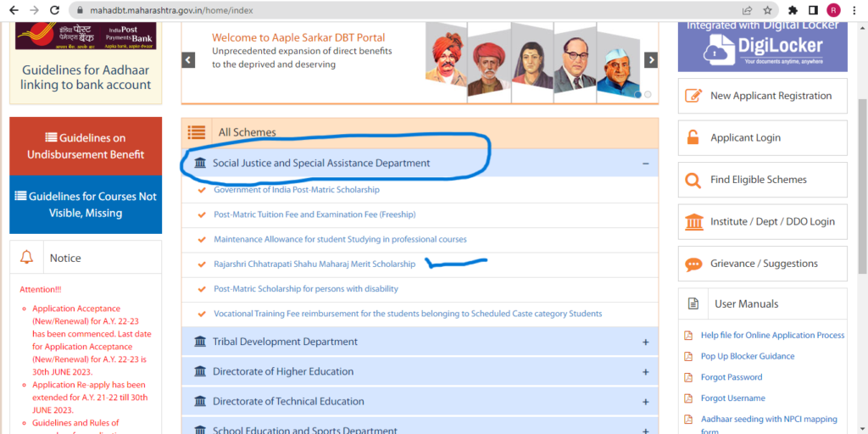Click the DigiLocker banner
This screenshot has height=434, width=868.
[762, 47]
